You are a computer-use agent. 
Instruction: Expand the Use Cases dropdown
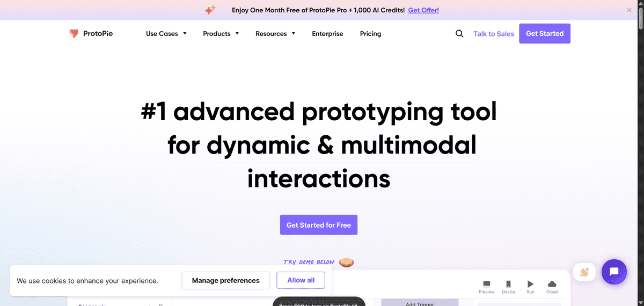pos(166,34)
